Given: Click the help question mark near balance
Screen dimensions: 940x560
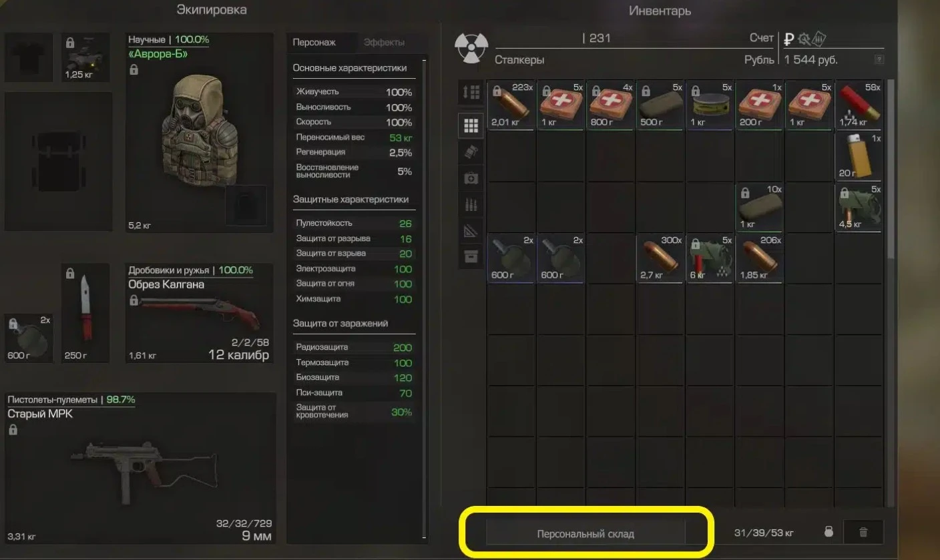Looking at the screenshot, I should pyautogui.click(x=879, y=59).
